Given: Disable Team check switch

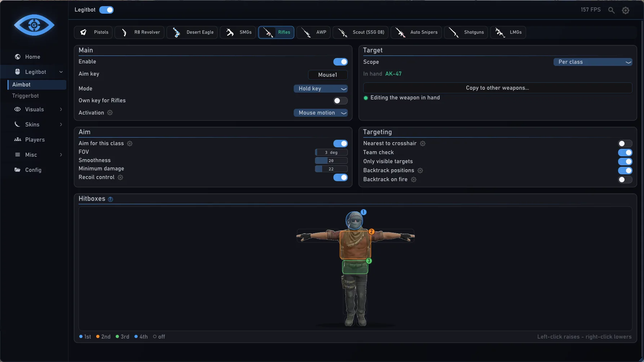Looking at the screenshot, I should pyautogui.click(x=625, y=153).
